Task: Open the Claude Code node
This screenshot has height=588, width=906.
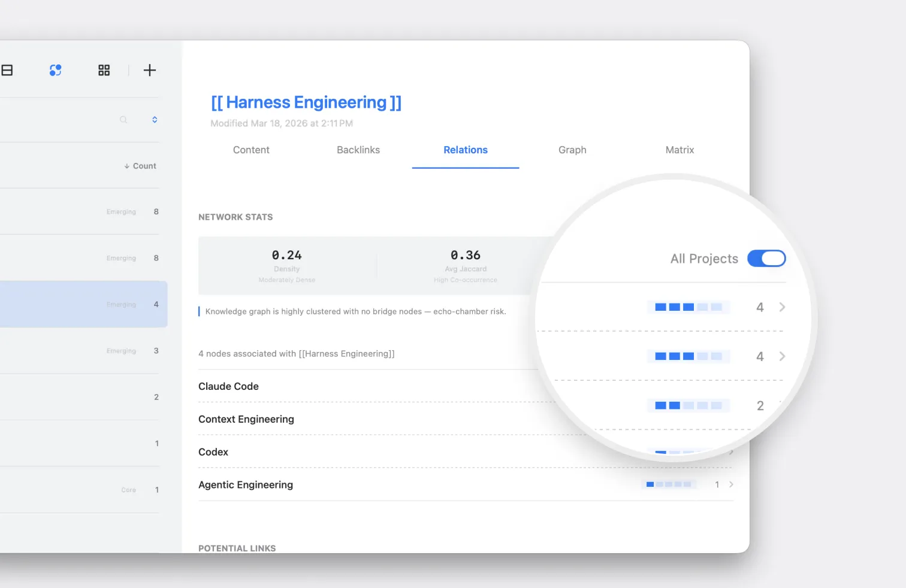Action: [228, 386]
